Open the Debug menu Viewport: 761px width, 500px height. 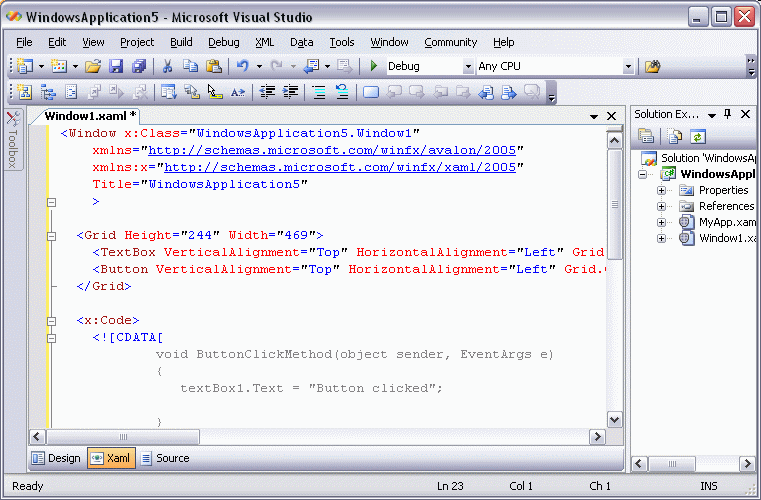coord(224,42)
